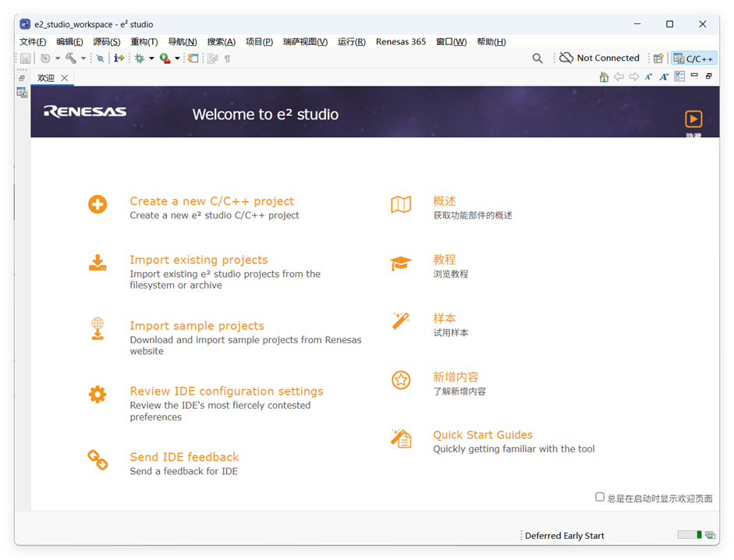
Task: Open the 导航(N) menu
Action: coord(183,41)
